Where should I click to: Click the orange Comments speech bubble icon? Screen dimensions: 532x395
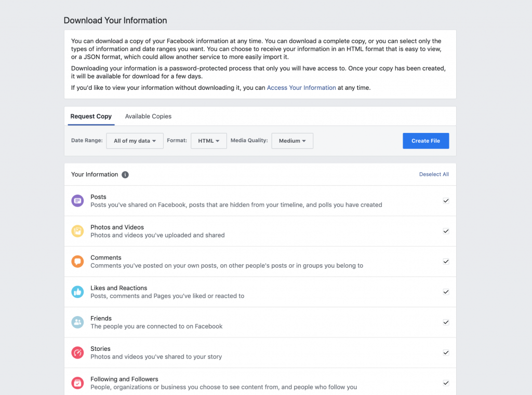[x=77, y=262]
